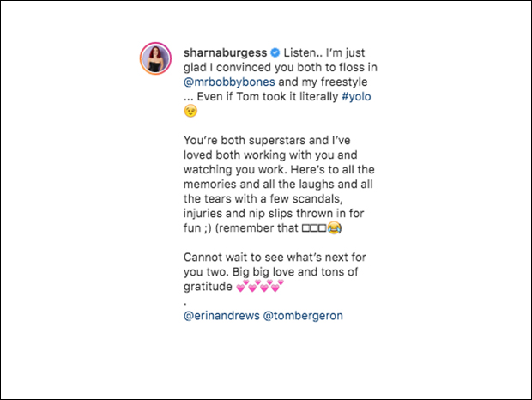
Task: Open the @erinandrews mention
Action: (x=221, y=316)
